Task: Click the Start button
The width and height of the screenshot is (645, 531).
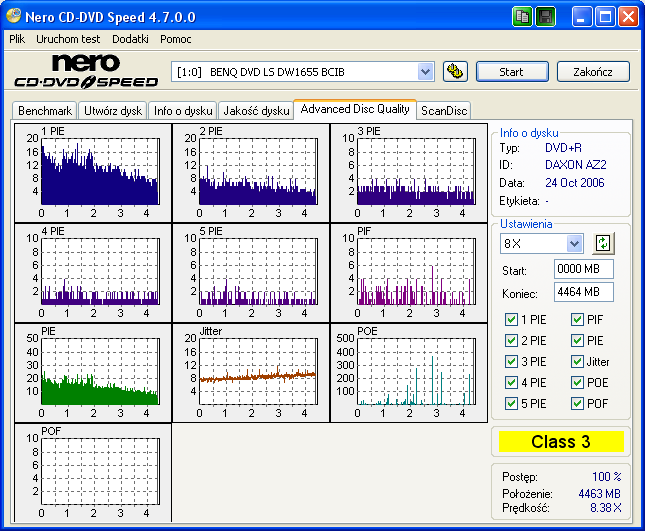Action: pyautogui.click(x=512, y=72)
